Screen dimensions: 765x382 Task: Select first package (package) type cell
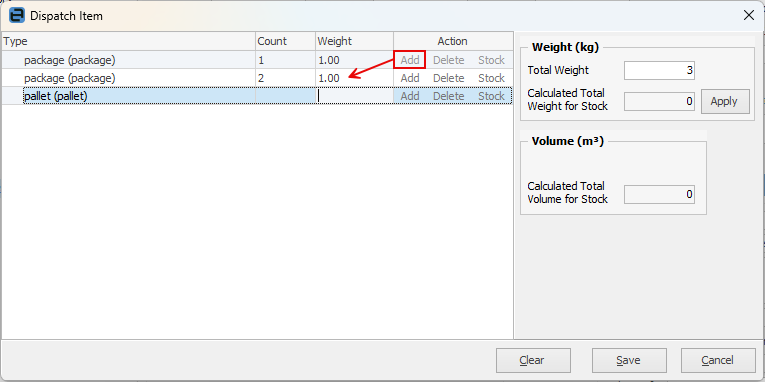coord(129,60)
